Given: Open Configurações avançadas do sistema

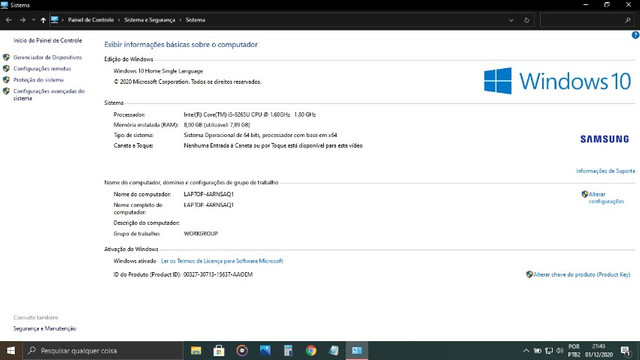Looking at the screenshot, I should pyautogui.click(x=49, y=95).
